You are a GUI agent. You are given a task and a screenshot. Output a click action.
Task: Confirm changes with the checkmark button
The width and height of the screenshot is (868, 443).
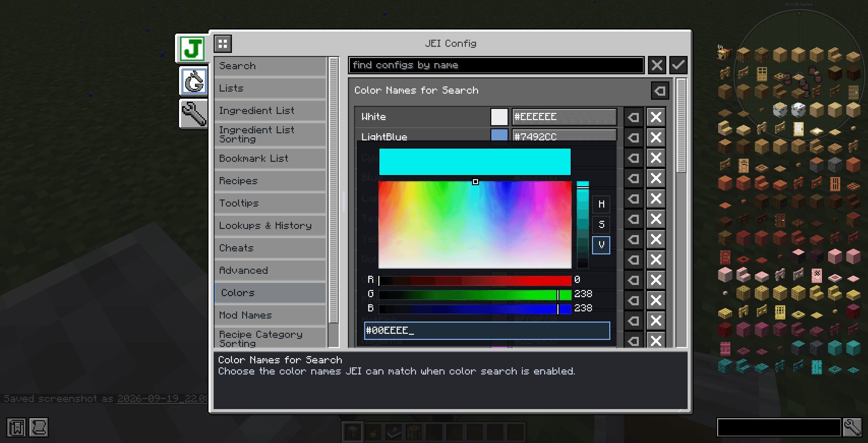pos(678,65)
